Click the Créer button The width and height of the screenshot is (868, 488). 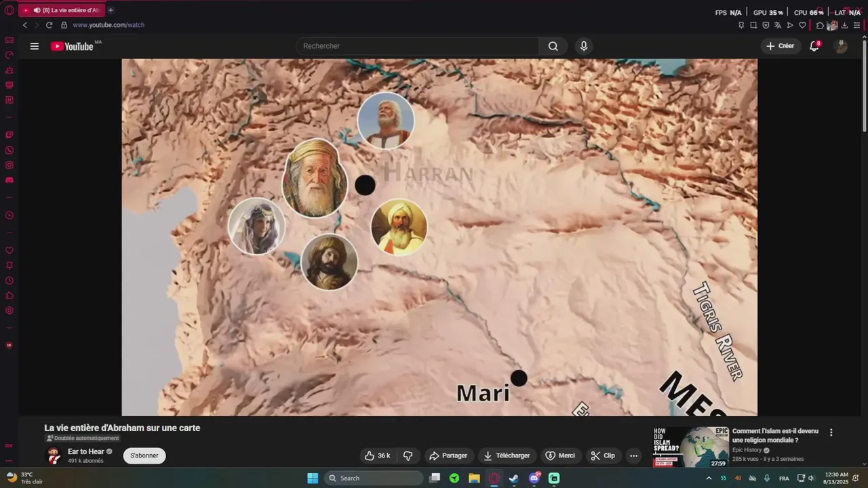click(781, 46)
